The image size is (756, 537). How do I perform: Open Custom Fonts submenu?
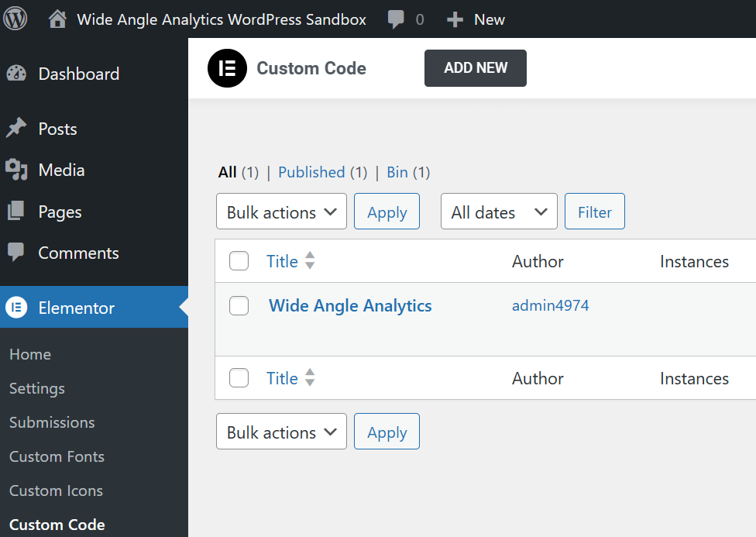(57, 456)
